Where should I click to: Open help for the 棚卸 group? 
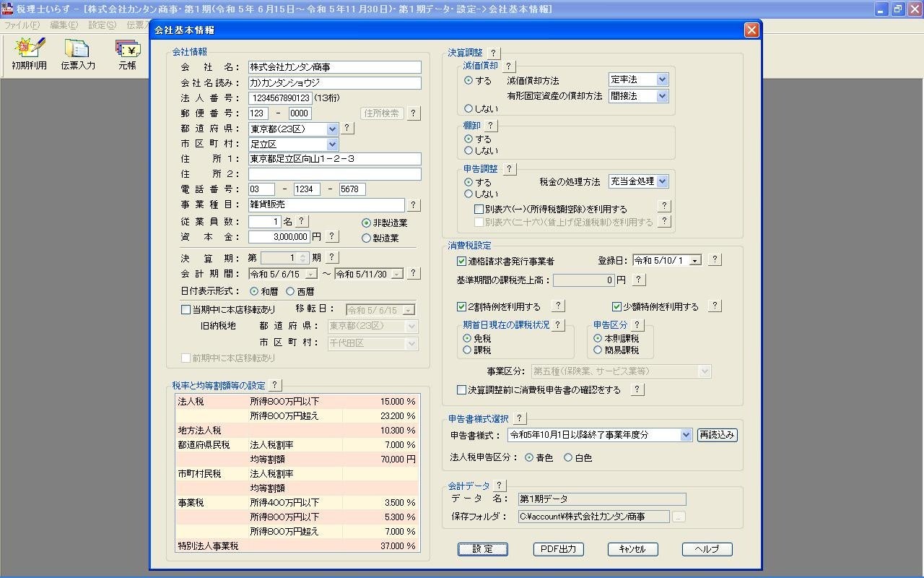click(491, 126)
